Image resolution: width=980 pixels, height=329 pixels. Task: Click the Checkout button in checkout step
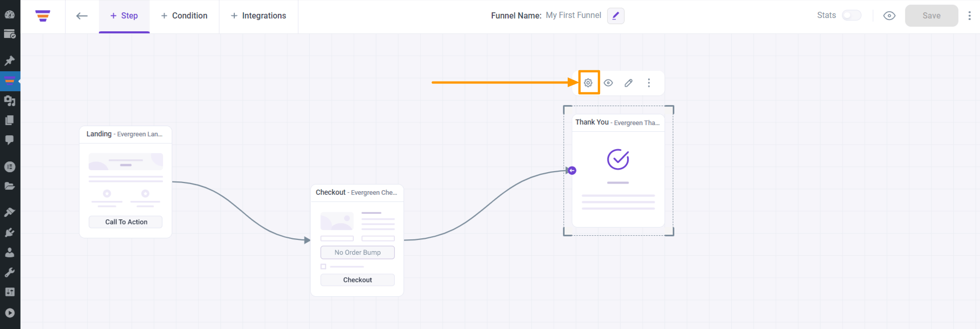click(357, 280)
